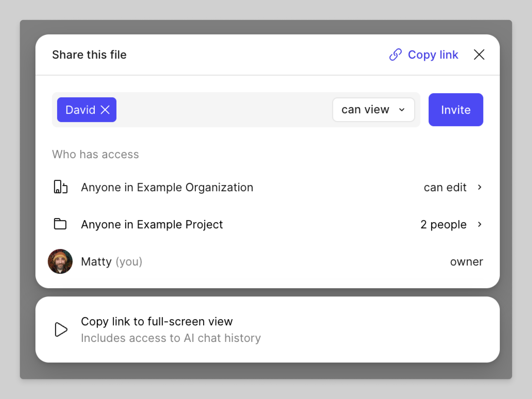Viewport: 532px width, 399px height.
Task: Open 'Anyone in Example Project' row
Action: coord(152,224)
